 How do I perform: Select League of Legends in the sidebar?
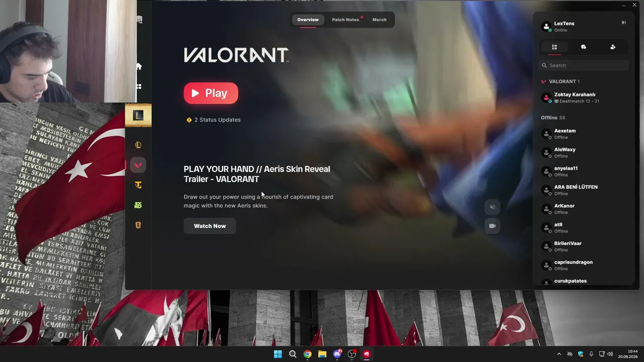click(x=138, y=145)
